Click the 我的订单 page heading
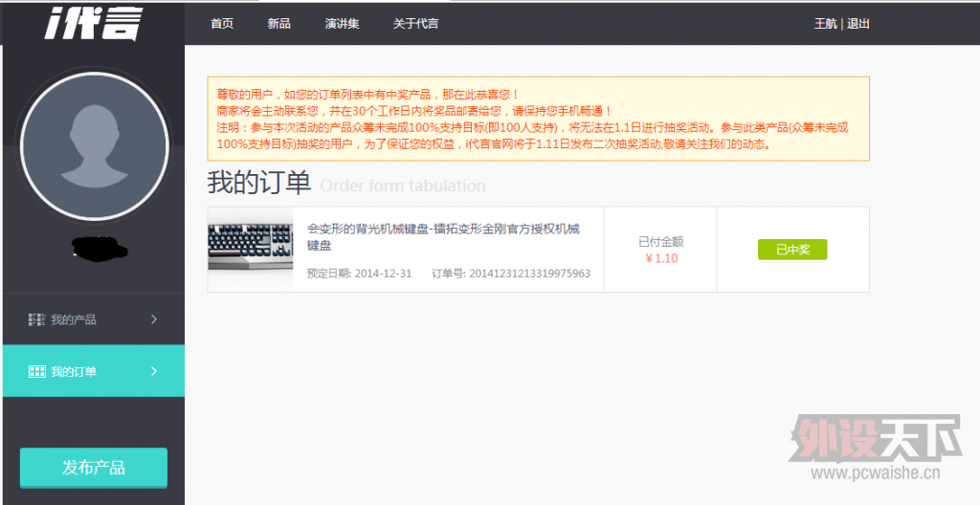Image resolution: width=980 pixels, height=505 pixels. point(259,183)
